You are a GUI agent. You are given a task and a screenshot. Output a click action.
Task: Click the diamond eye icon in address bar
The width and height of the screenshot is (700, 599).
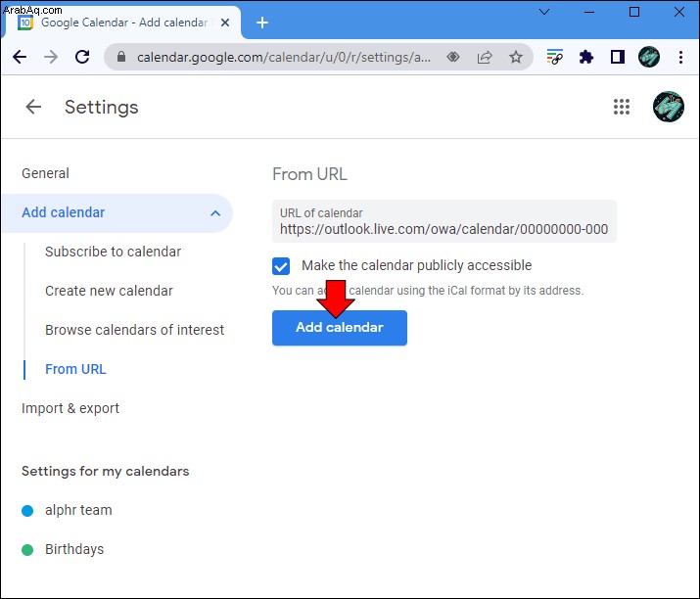[x=453, y=57]
